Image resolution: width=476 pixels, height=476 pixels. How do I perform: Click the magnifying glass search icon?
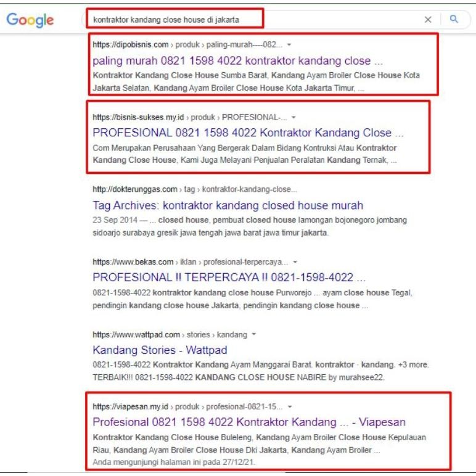pos(454,19)
